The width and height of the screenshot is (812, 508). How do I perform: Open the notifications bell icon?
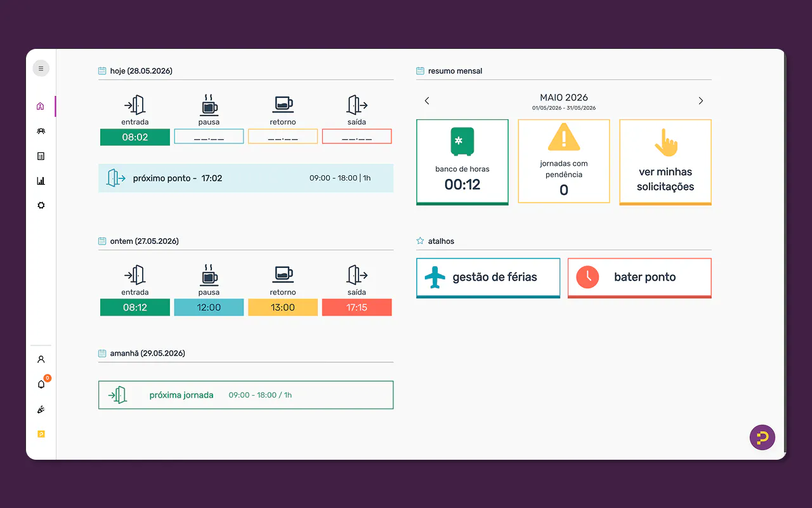(41, 384)
